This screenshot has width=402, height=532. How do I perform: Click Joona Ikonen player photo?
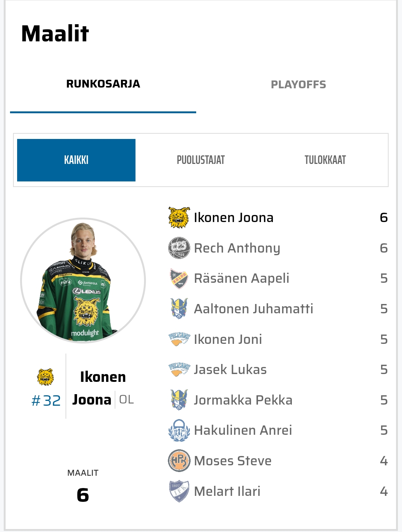[83, 280]
